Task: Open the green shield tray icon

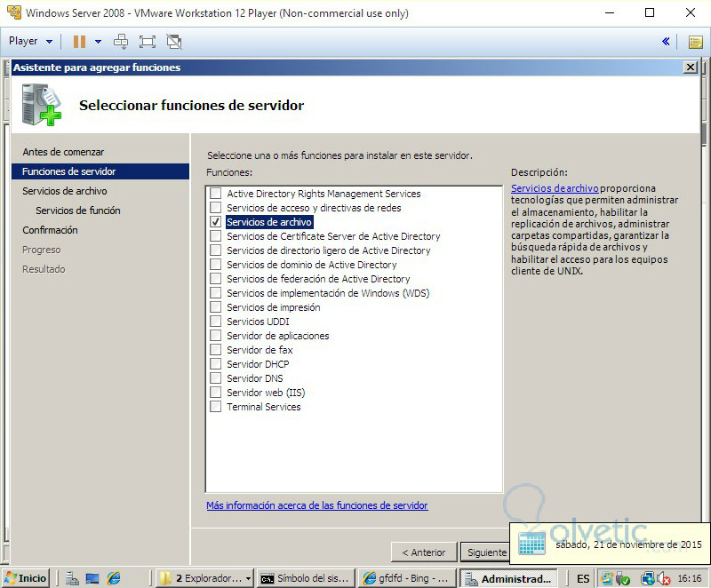Action: (x=623, y=579)
